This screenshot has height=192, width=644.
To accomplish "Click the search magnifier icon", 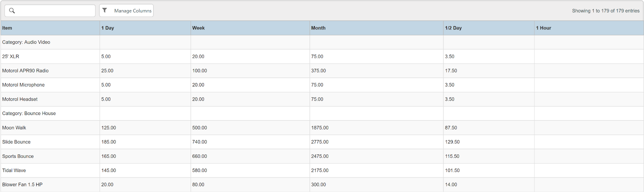I will coord(12,11).
